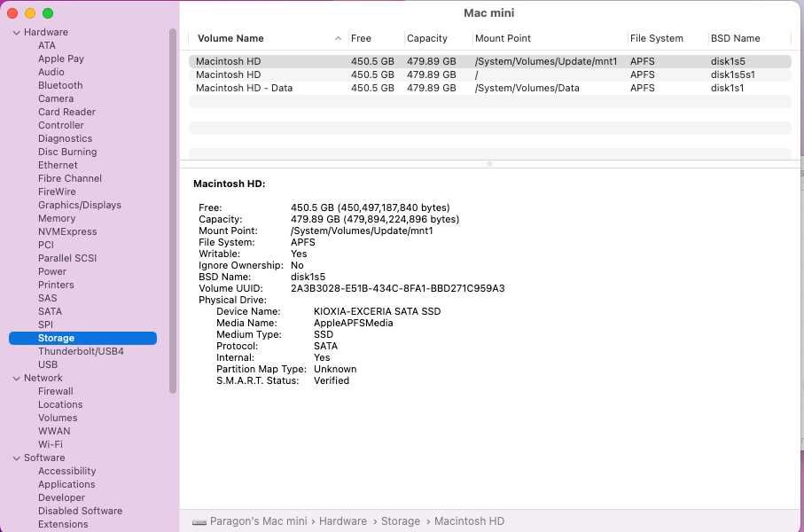
Task: Click the sidebar vertical scrollbar
Action: [173, 211]
